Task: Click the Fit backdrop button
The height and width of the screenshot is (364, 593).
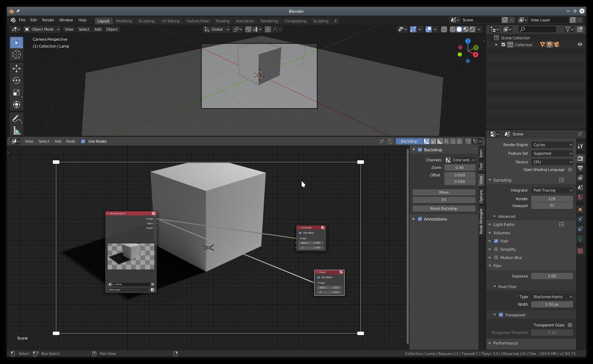Action: (444, 200)
